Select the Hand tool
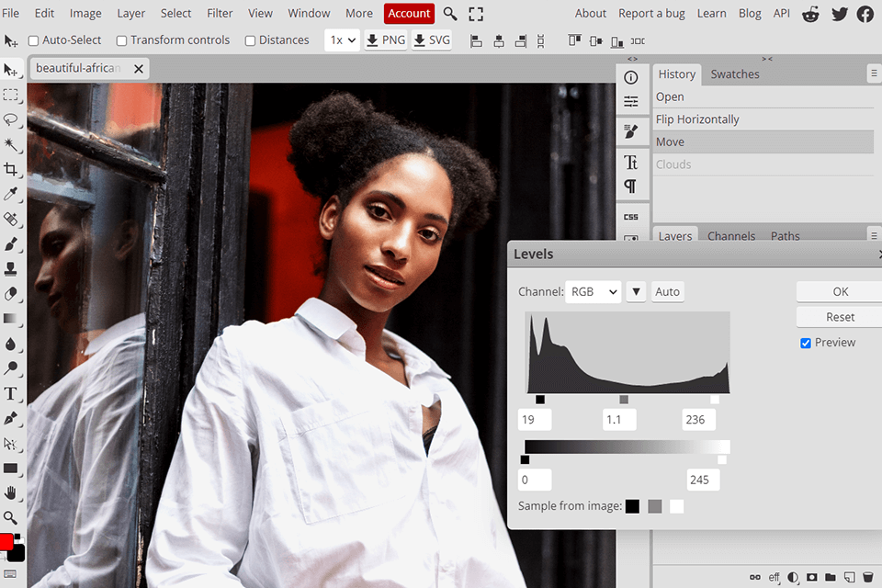The height and width of the screenshot is (588, 882). (11, 493)
